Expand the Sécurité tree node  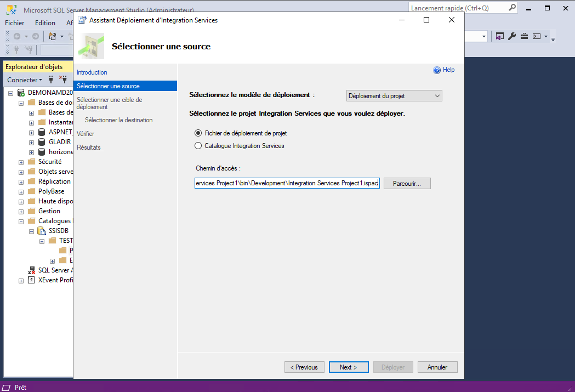point(21,162)
